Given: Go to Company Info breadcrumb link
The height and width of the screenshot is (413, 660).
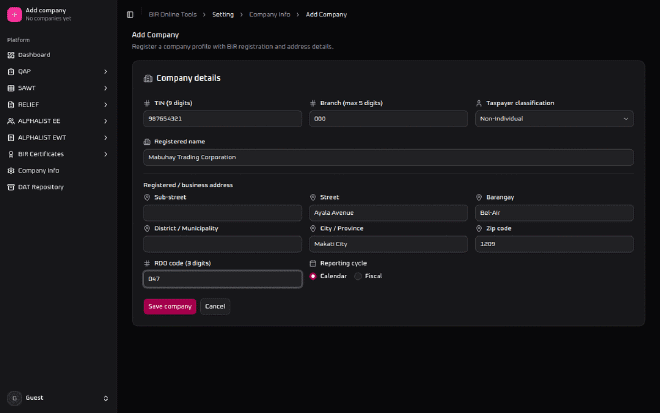Looking at the screenshot, I should (269, 15).
